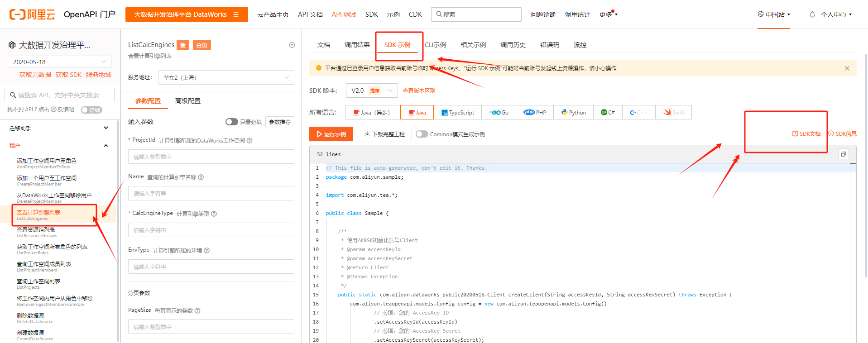Switch to the 文档 tab
The height and width of the screenshot is (343, 868).
point(324,45)
